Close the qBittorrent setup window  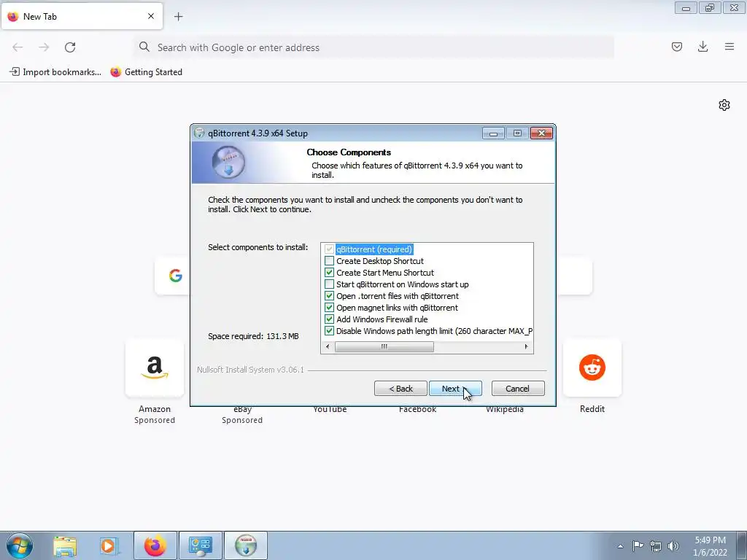pyautogui.click(x=541, y=133)
